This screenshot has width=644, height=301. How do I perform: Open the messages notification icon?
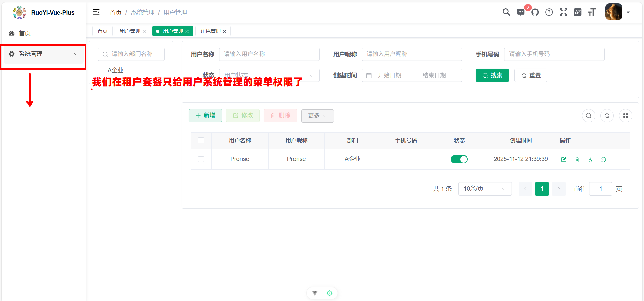point(520,12)
